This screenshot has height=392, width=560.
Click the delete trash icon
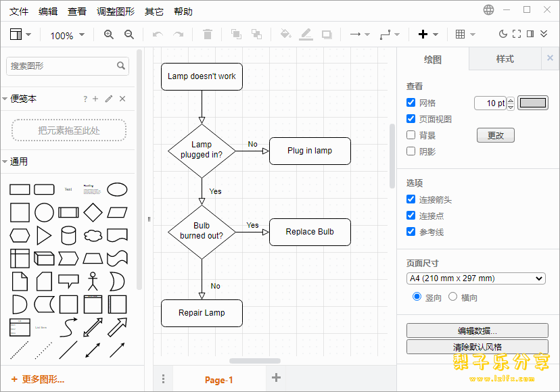(x=207, y=34)
